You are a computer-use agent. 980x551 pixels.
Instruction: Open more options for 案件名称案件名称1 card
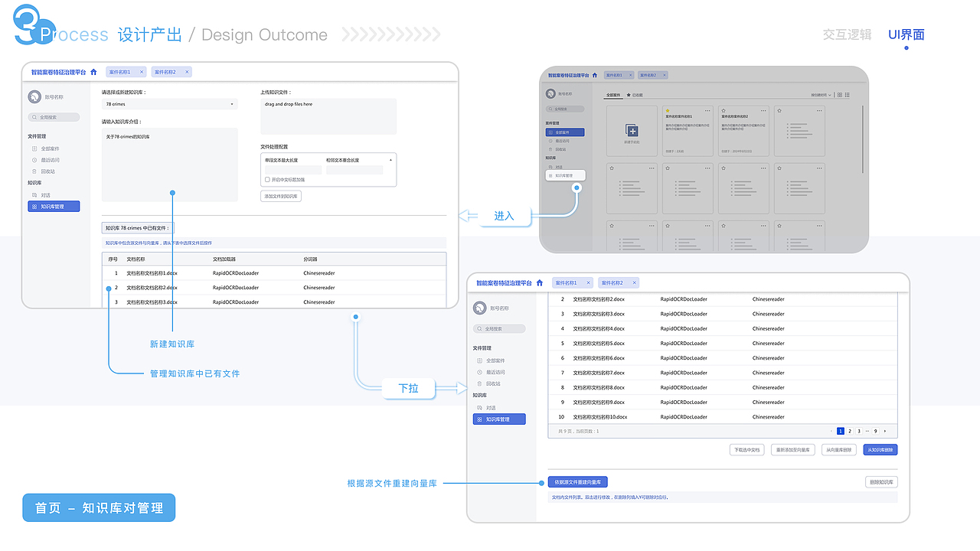[707, 111]
